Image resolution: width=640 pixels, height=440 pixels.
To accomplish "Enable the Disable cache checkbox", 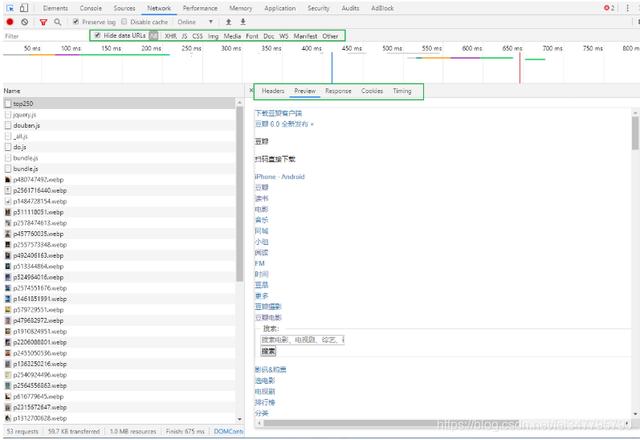I will click(126, 21).
